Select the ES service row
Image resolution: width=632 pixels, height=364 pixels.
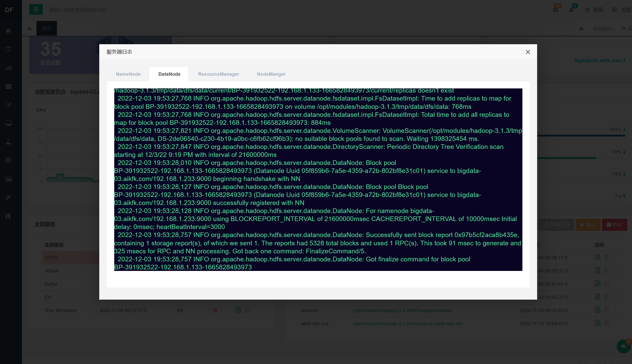(x=70, y=297)
